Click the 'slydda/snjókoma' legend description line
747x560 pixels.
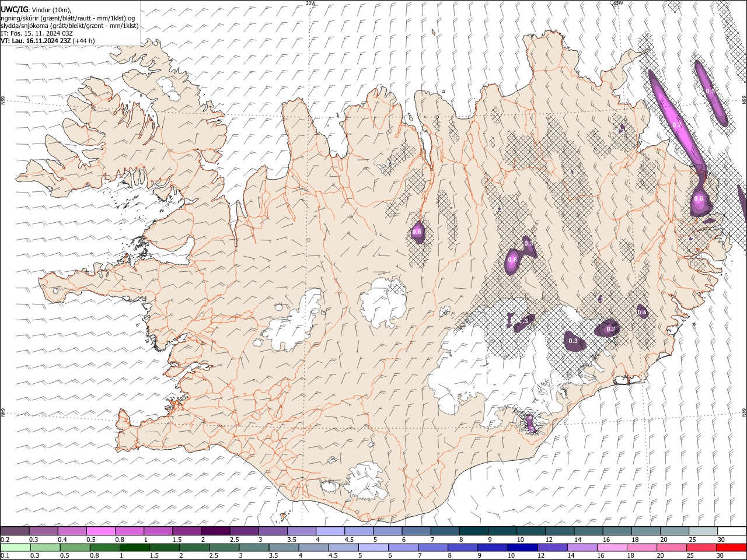69,26
